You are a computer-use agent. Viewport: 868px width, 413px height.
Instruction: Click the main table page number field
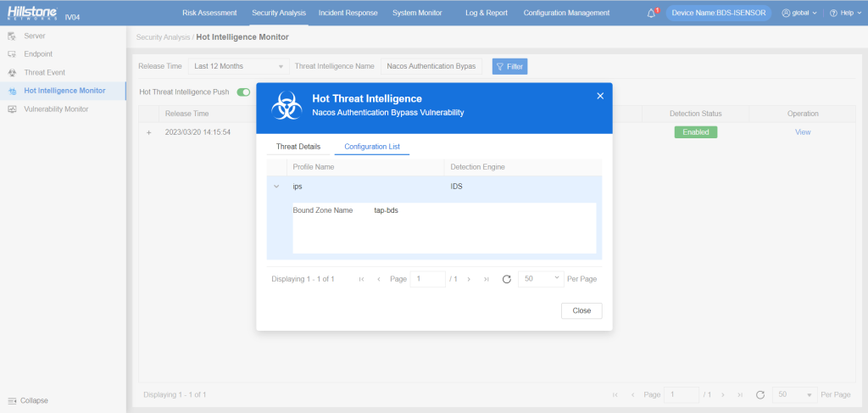point(682,394)
